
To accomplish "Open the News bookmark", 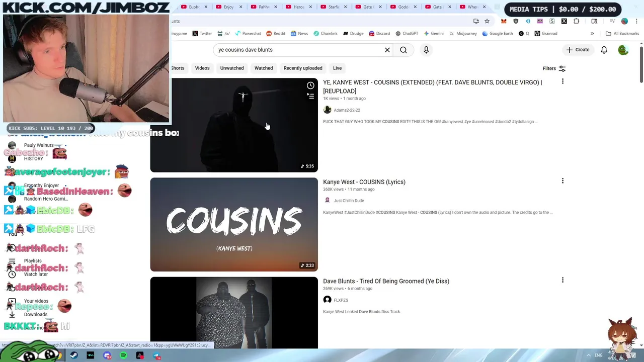I will pos(299,34).
